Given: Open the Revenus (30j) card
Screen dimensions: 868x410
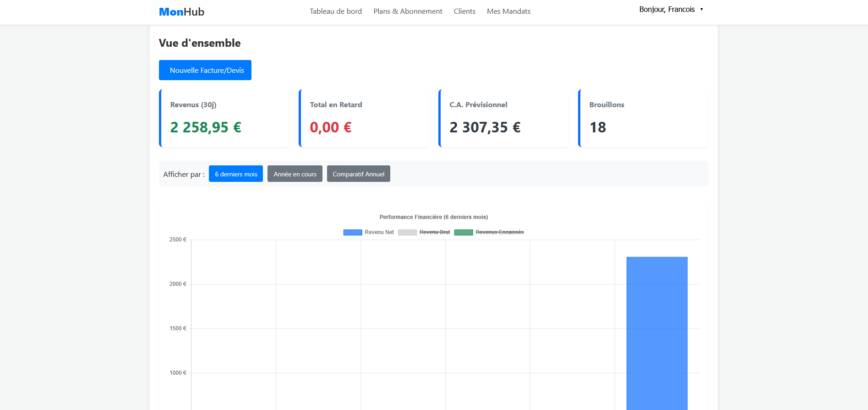Looking at the screenshot, I should click(x=224, y=118).
